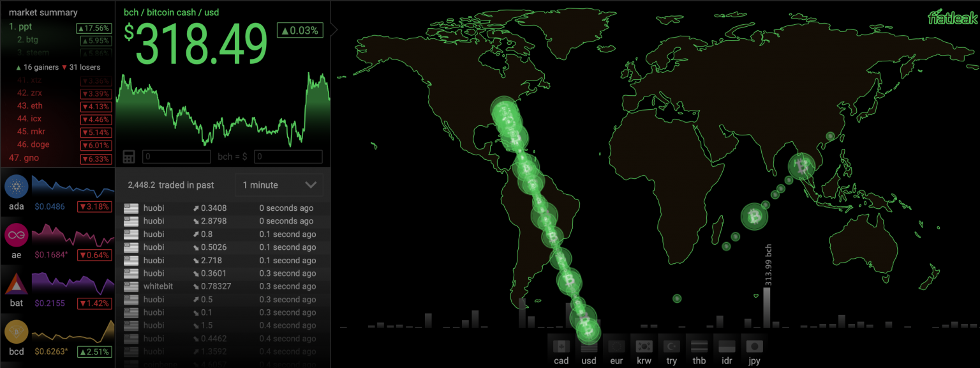Open the calculator converter icon

(129, 156)
